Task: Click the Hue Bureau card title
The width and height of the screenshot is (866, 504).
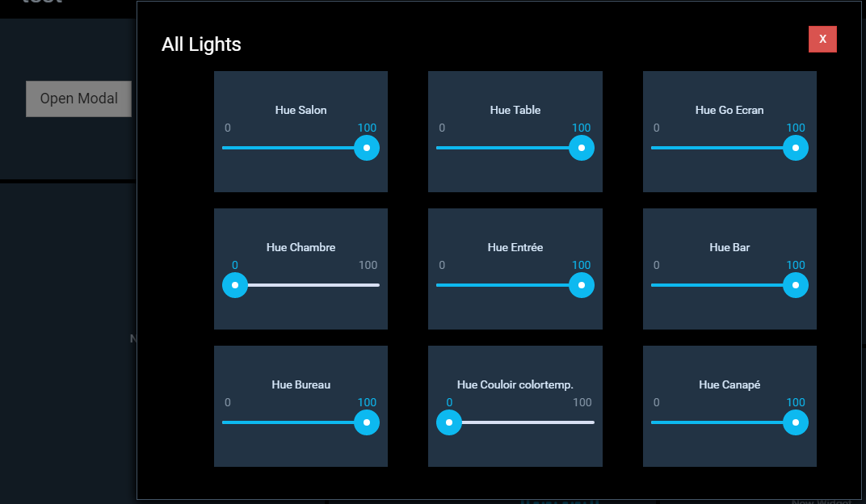Action: coord(301,384)
